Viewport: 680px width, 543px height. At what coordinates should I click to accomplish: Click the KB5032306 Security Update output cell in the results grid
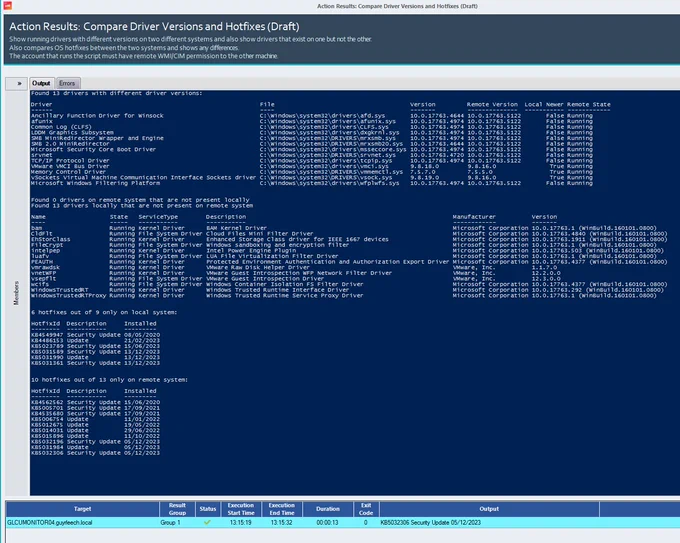(431, 522)
